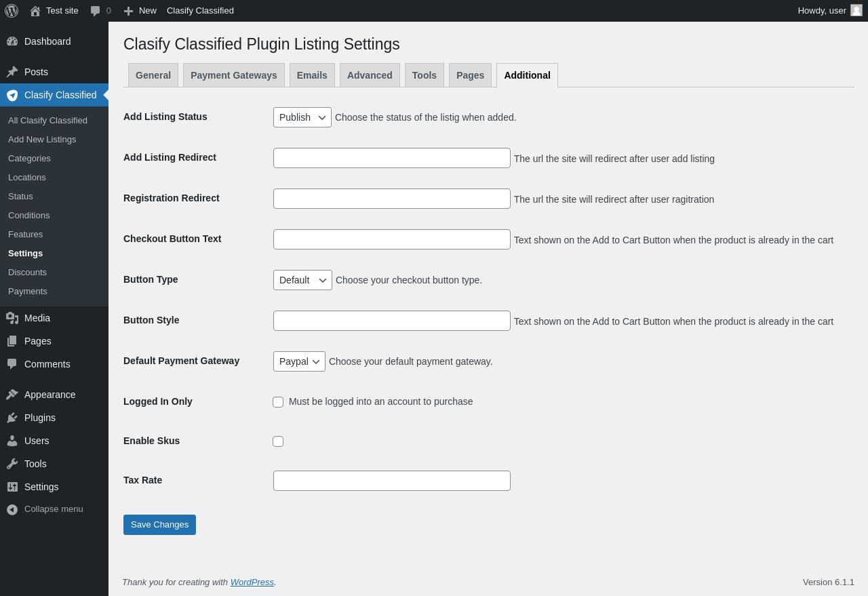
Task: Click the Version 6.1.1 footer text
Action: click(829, 582)
